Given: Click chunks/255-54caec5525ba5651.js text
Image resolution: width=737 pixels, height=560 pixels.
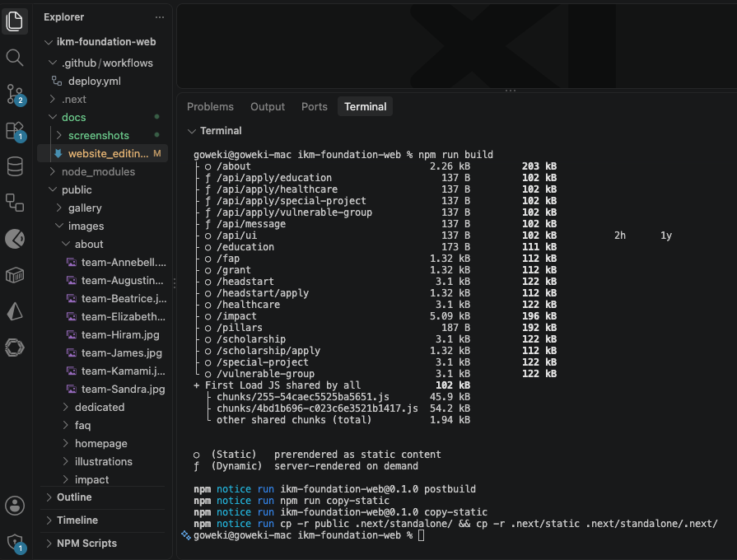Looking at the screenshot, I should [303, 396].
